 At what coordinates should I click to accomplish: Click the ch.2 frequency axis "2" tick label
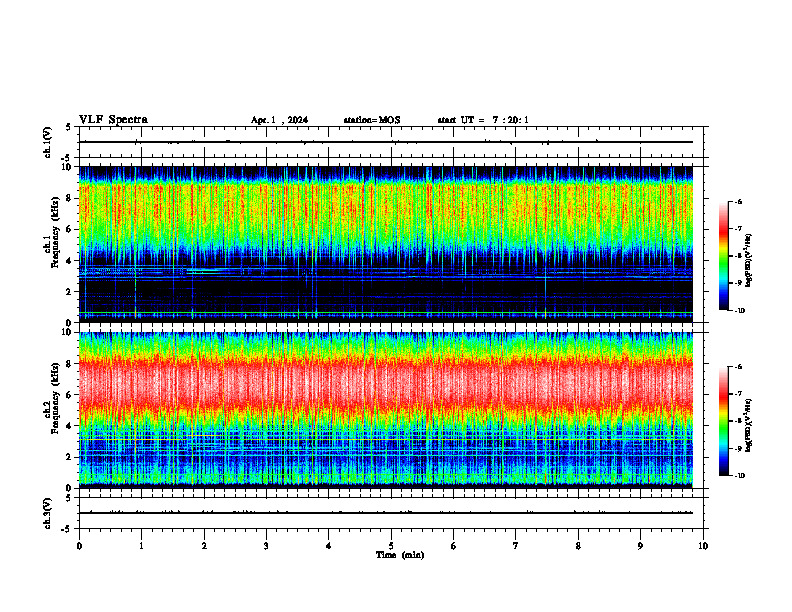pos(69,457)
